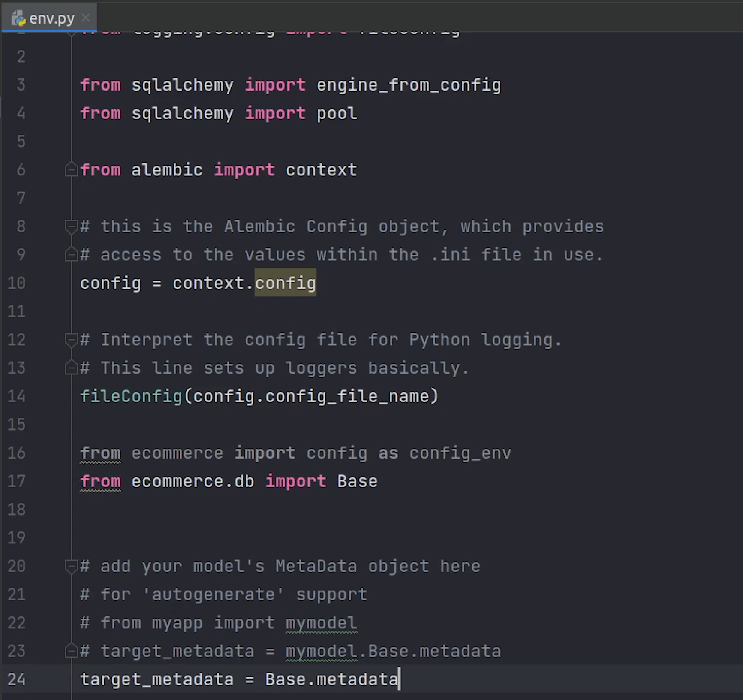
Task: Click target_metadata variable on line 24
Action: coord(156,679)
